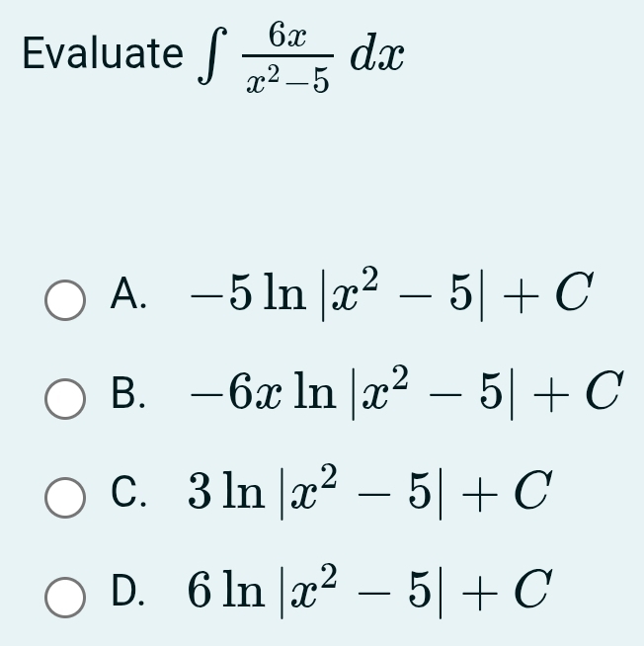The image size is (644, 646).
Task: Click the 'B.' option letter label
Action: coord(130,392)
